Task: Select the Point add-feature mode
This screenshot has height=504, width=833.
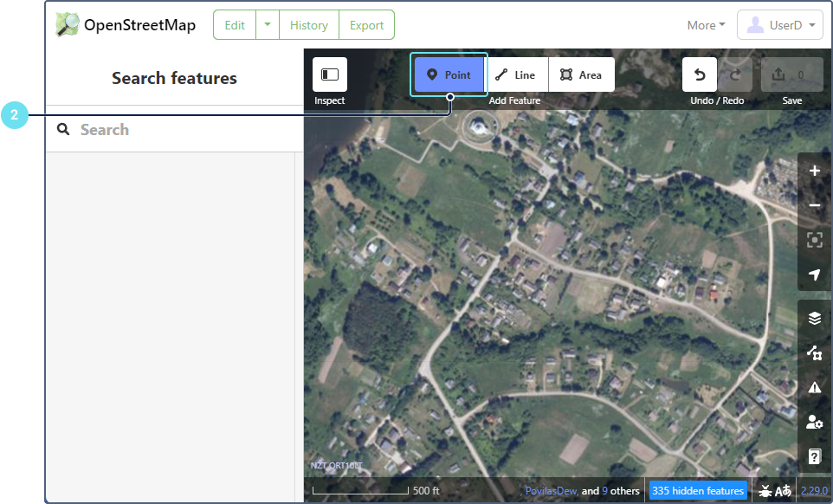Action: click(449, 74)
